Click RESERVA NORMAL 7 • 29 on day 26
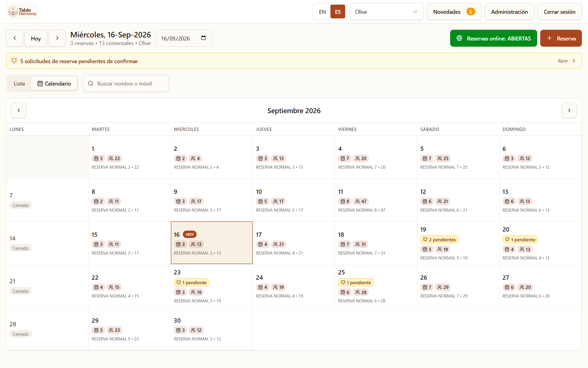Image resolution: width=588 pixels, height=368 pixels. coord(444,296)
